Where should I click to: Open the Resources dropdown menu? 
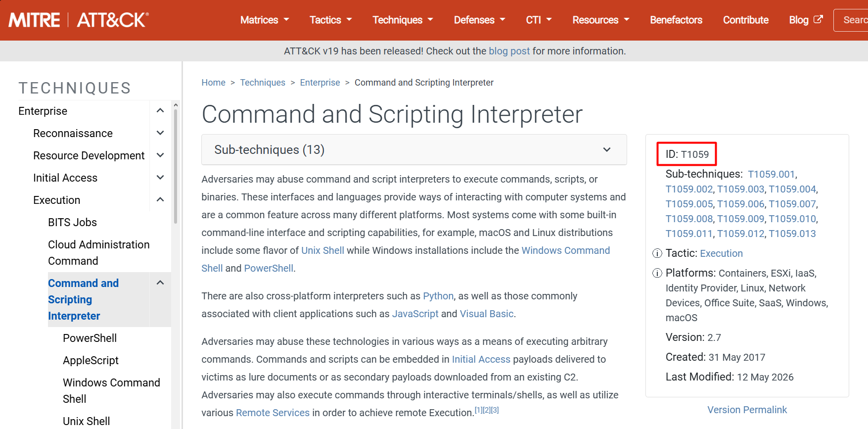601,20
